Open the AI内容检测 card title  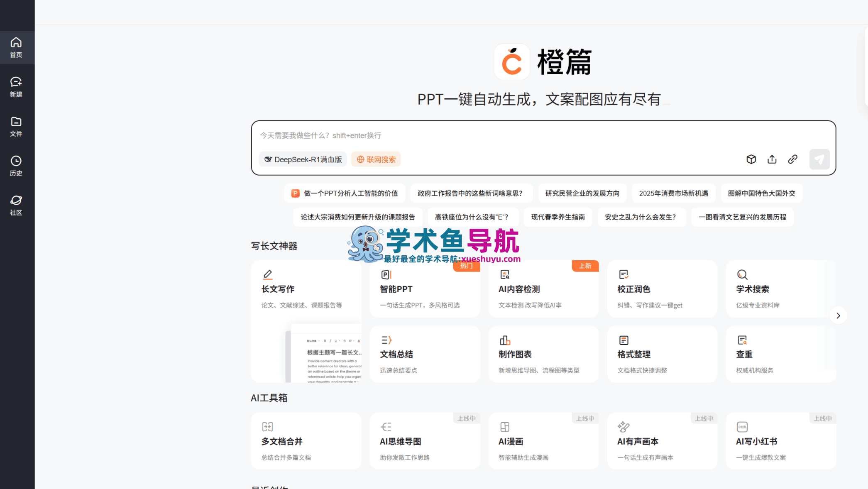pyautogui.click(x=519, y=289)
